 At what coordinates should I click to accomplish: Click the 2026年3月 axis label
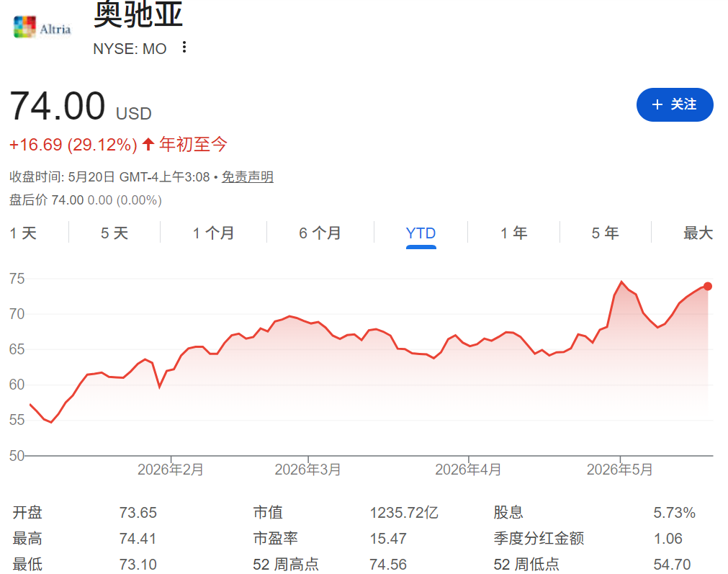click(x=307, y=470)
